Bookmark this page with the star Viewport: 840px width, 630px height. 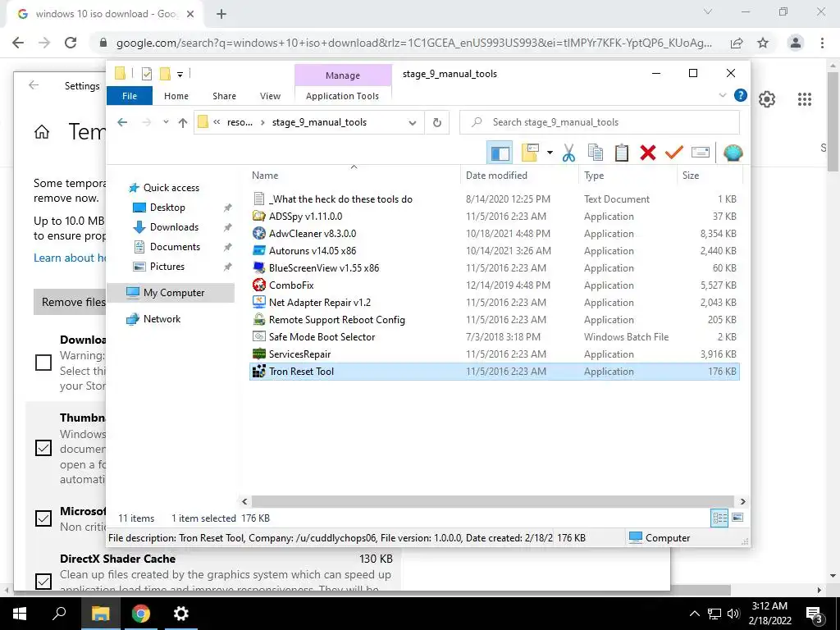(x=763, y=43)
